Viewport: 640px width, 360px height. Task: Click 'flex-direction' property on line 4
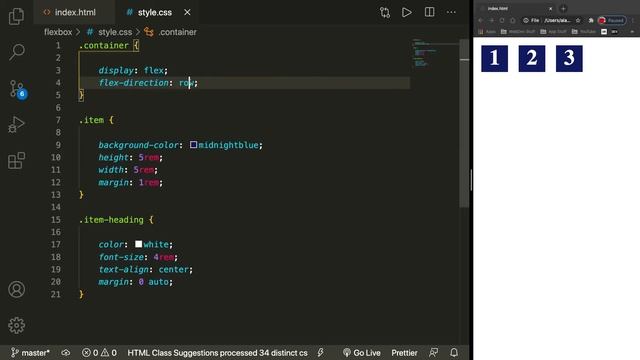[133, 83]
